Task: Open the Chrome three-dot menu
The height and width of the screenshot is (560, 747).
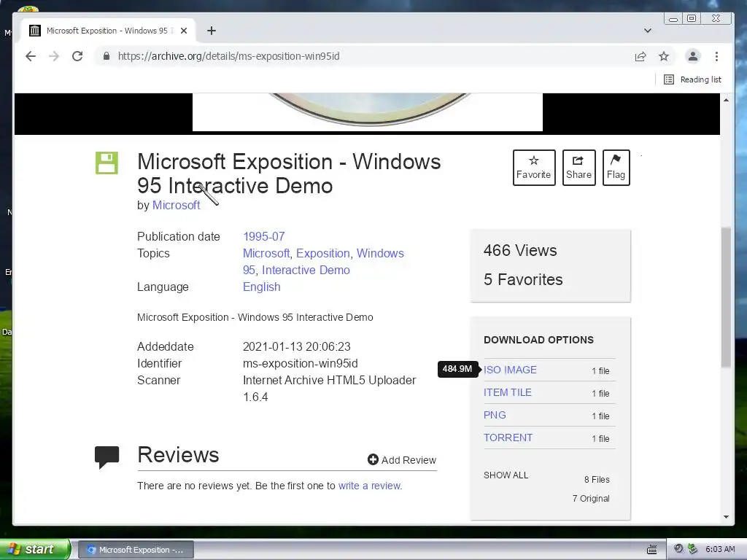Action: click(x=716, y=56)
